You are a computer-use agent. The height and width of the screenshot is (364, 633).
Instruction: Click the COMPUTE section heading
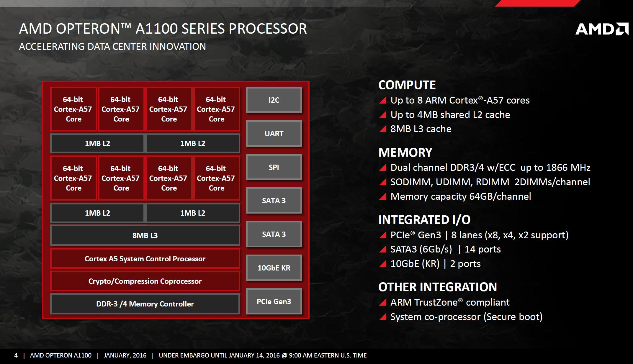pyautogui.click(x=407, y=85)
